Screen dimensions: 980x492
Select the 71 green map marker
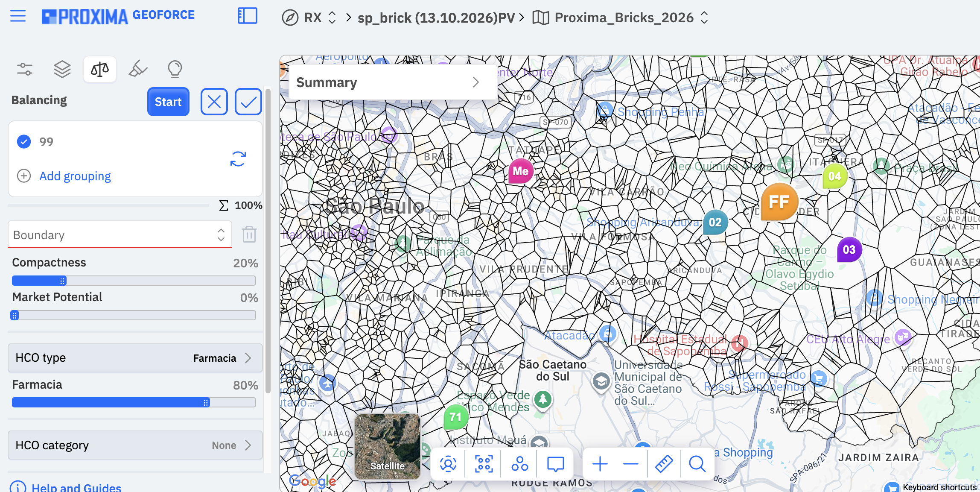[456, 417]
